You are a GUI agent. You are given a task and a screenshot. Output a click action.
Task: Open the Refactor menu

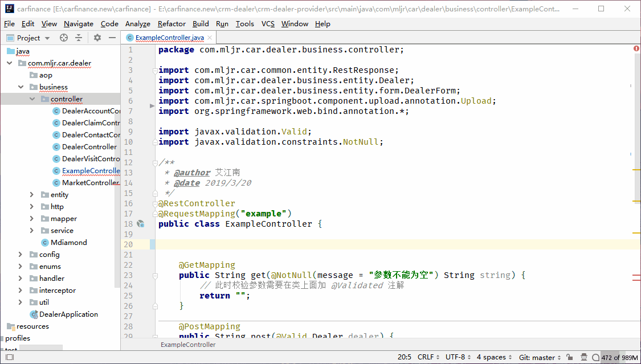coord(172,24)
